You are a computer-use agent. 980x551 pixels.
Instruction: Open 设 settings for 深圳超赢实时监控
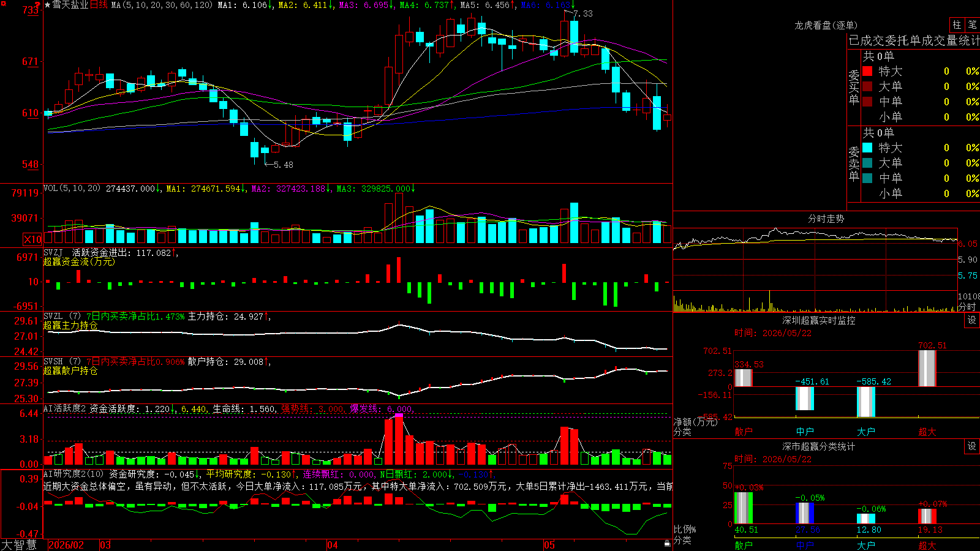tap(972, 320)
